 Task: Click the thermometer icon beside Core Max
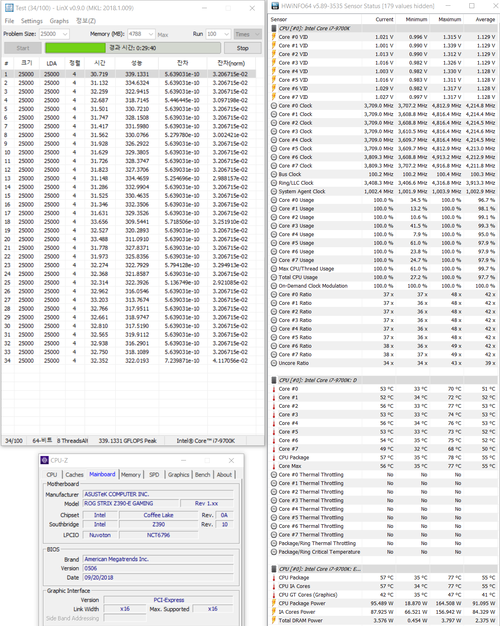click(x=274, y=466)
